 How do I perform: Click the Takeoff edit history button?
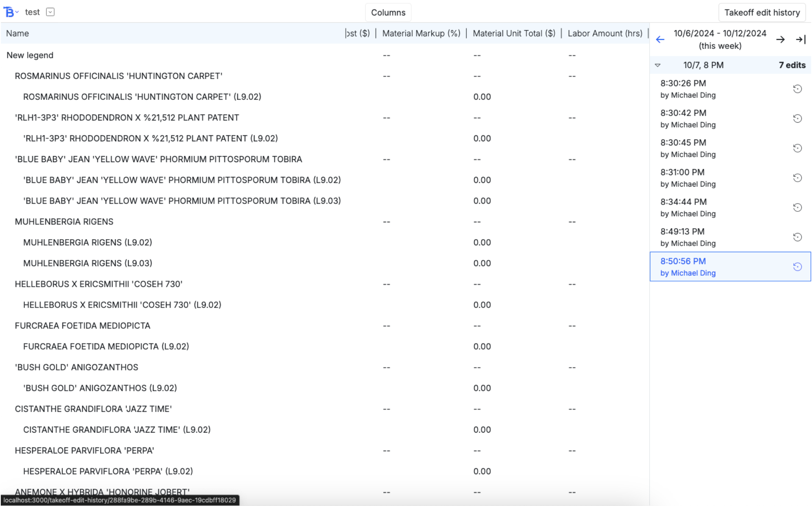[761, 13]
